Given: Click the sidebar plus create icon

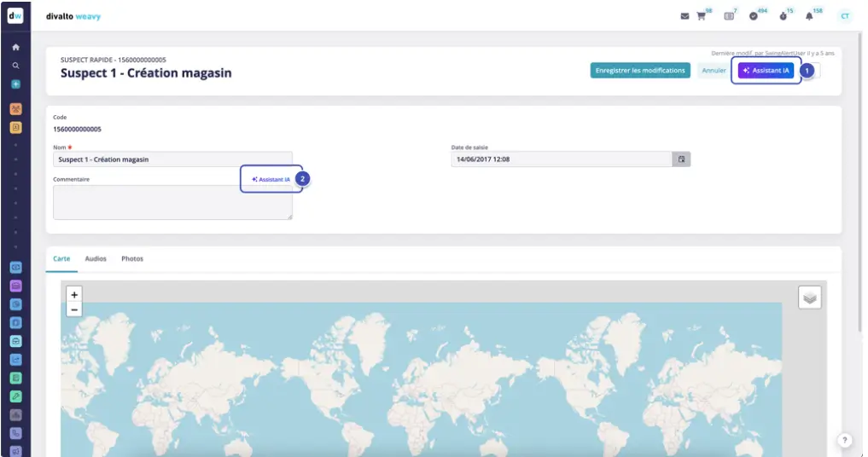Looking at the screenshot, I should tap(15, 84).
